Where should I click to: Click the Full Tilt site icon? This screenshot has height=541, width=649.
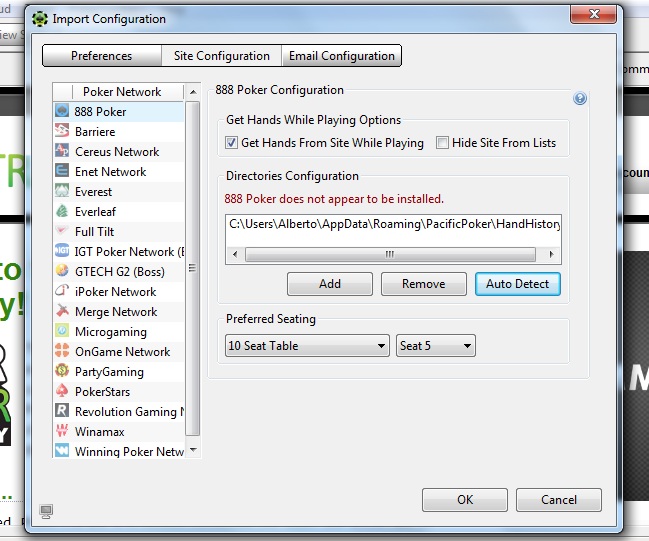[x=62, y=231]
